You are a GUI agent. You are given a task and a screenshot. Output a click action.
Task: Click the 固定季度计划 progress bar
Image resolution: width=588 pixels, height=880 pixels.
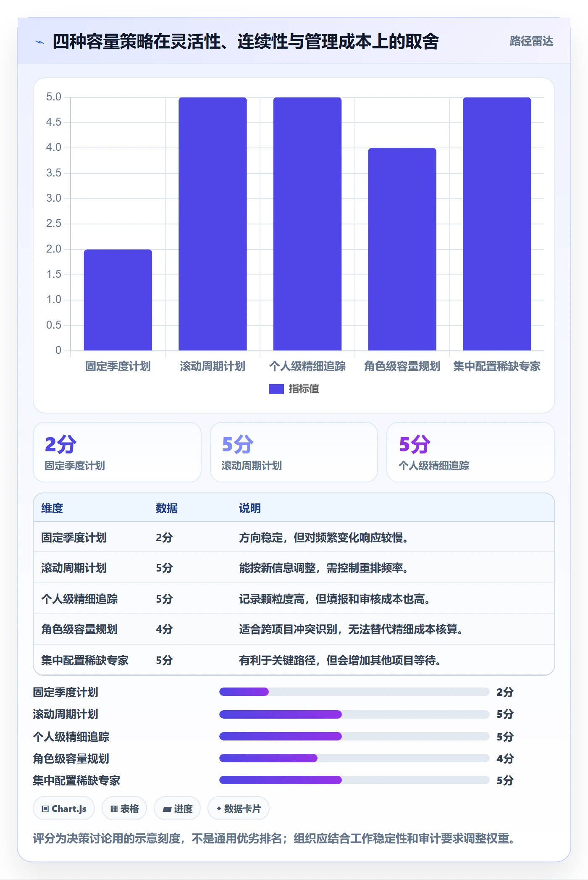click(x=354, y=692)
